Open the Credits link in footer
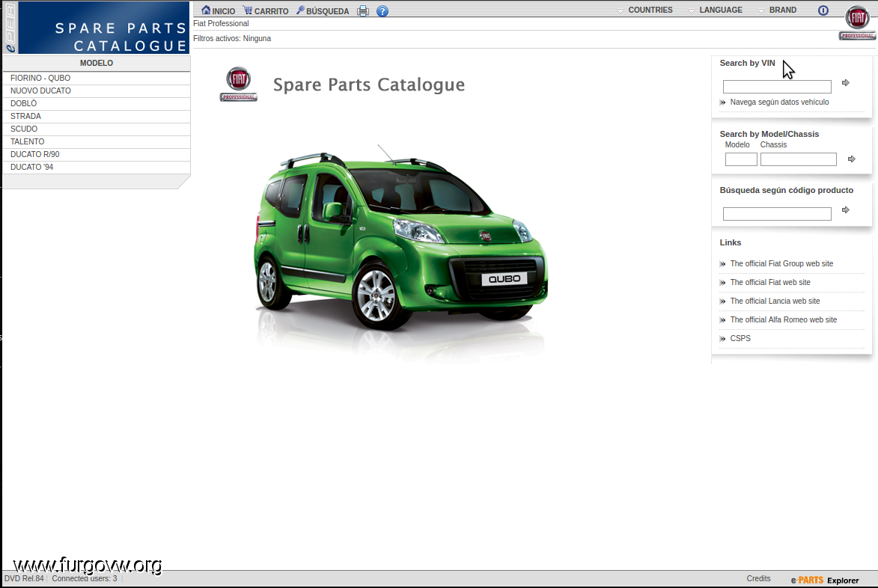 pyautogui.click(x=758, y=578)
